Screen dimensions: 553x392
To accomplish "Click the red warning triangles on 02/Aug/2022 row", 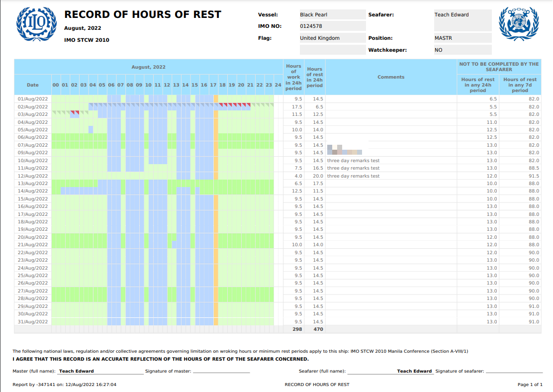I will tap(235, 105).
